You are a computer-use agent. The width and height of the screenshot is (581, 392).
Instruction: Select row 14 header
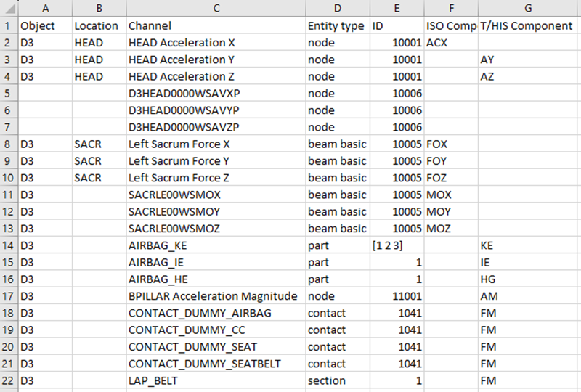[9, 245]
